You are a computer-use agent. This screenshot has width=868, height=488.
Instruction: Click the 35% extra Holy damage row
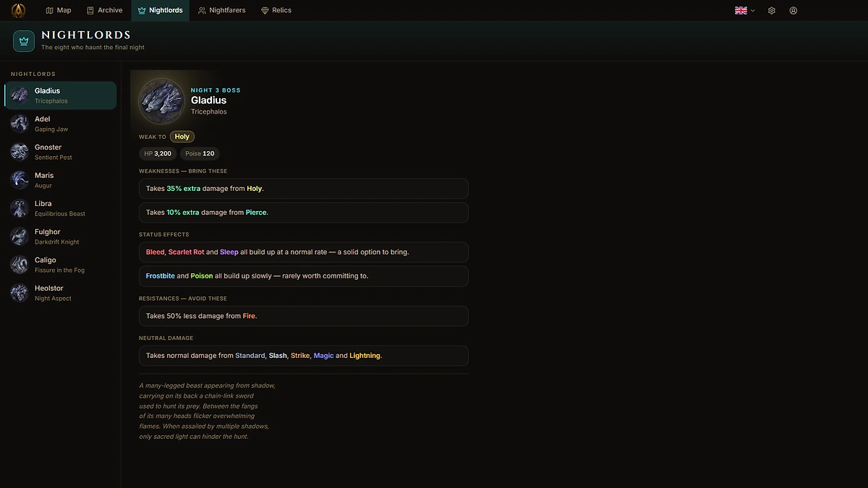tap(304, 189)
